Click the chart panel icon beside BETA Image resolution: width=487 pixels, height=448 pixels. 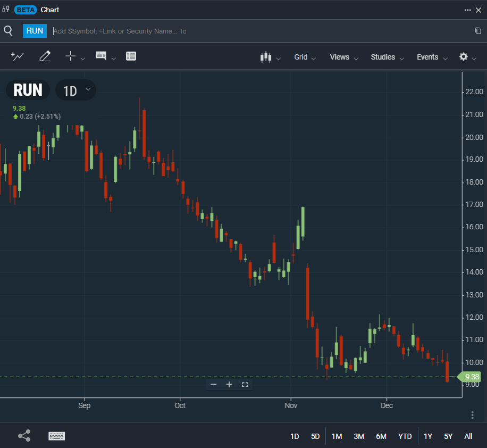coord(6,10)
